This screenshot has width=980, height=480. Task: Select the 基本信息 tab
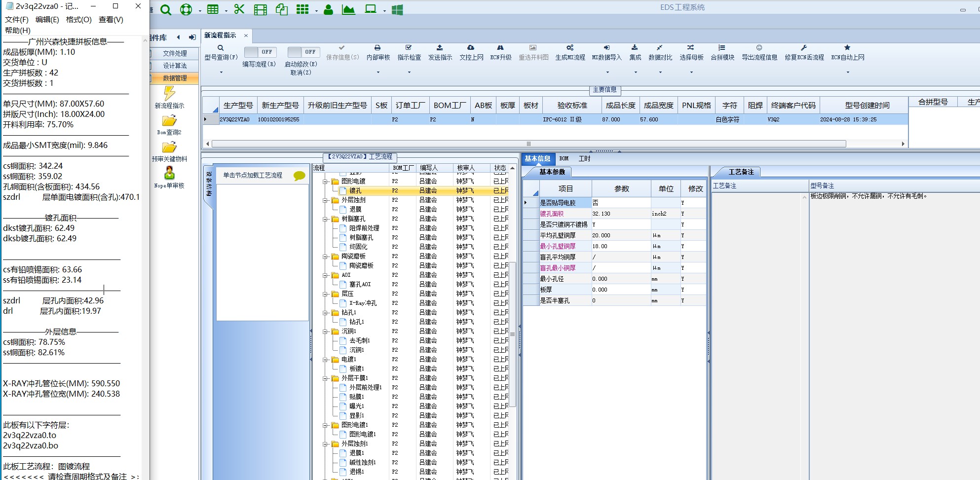(x=537, y=158)
